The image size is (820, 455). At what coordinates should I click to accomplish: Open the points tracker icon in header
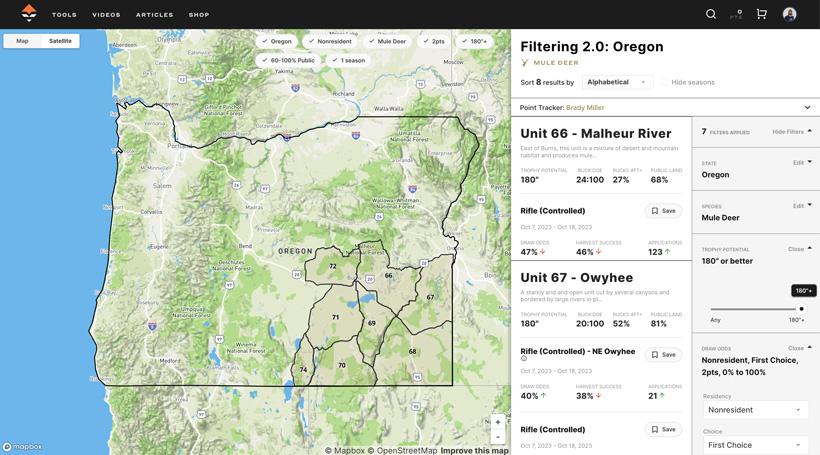pyautogui.click(x=736, y=14)
